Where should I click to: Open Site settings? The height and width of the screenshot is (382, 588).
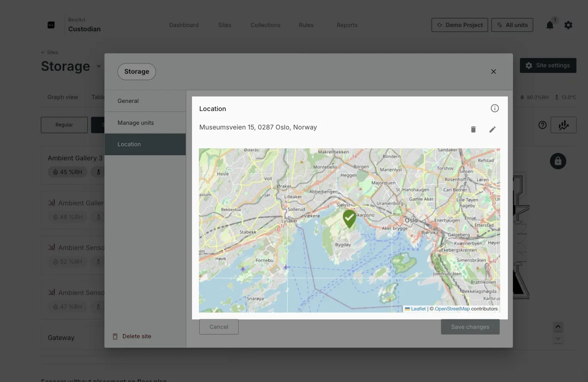[x=548, y=66]
